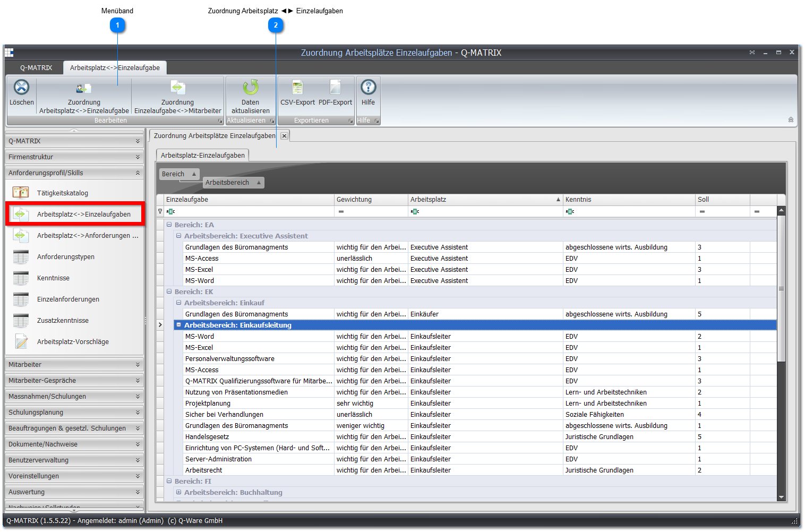Collapse the ribbon with the double-chevron icon
This screenshot has width=805, height=532.
tap(791, 120)
